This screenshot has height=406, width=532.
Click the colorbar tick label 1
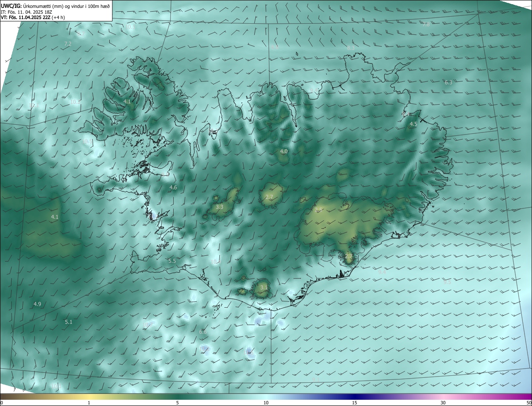[89, 403]
